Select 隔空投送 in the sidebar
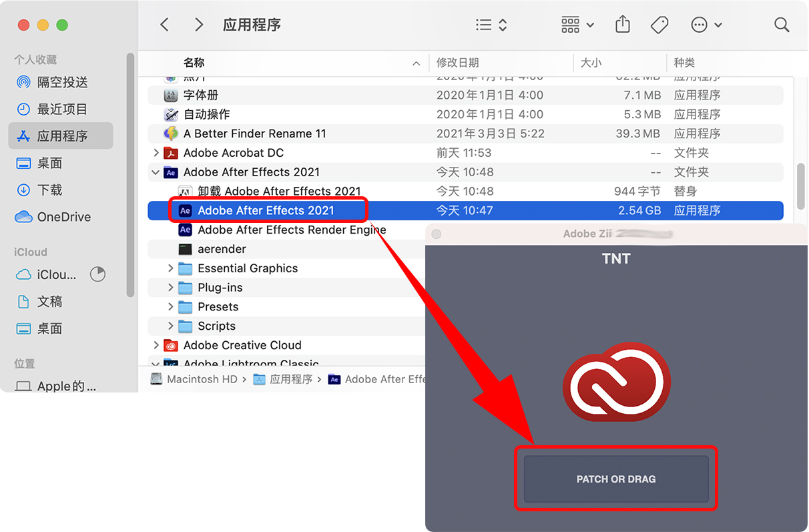Screen dimensions: 809x532 [x=61, y=82]
